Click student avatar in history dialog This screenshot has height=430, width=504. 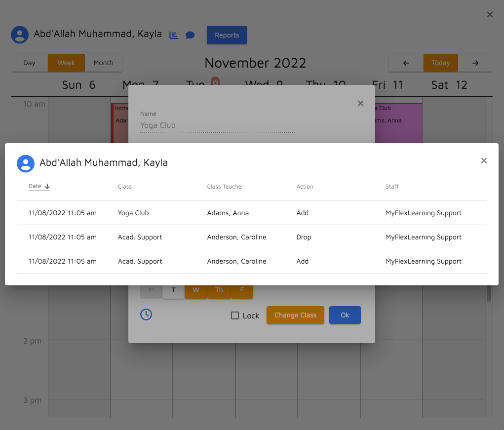click(x=26, y=163)
